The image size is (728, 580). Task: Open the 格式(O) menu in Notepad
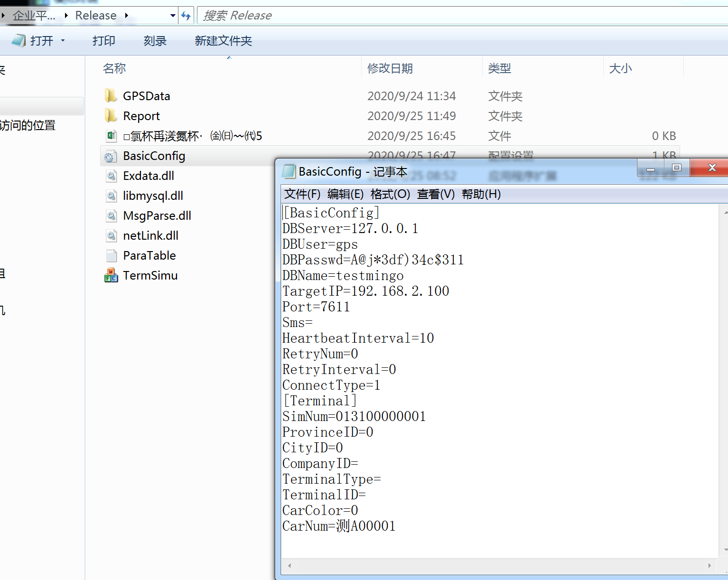[390, 194]
